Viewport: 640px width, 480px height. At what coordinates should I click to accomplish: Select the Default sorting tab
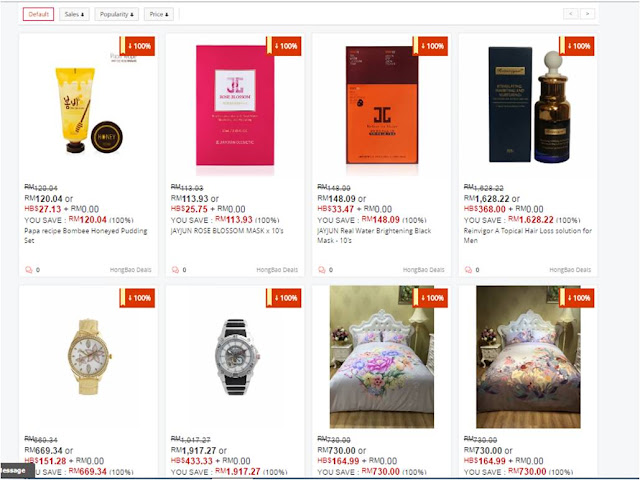(x=38, y=14)
